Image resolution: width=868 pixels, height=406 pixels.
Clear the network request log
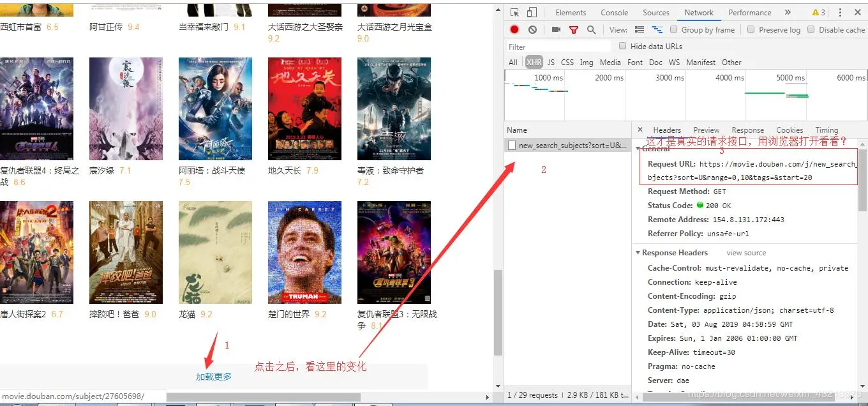coord(532,29)
